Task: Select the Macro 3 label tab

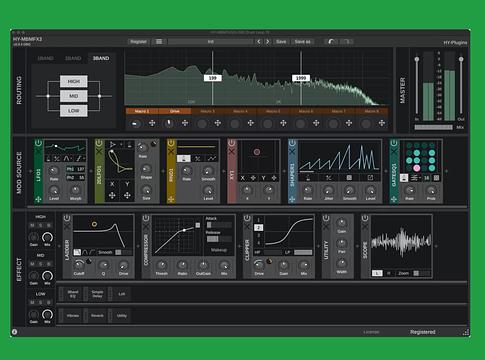Action: pos(208,111)
